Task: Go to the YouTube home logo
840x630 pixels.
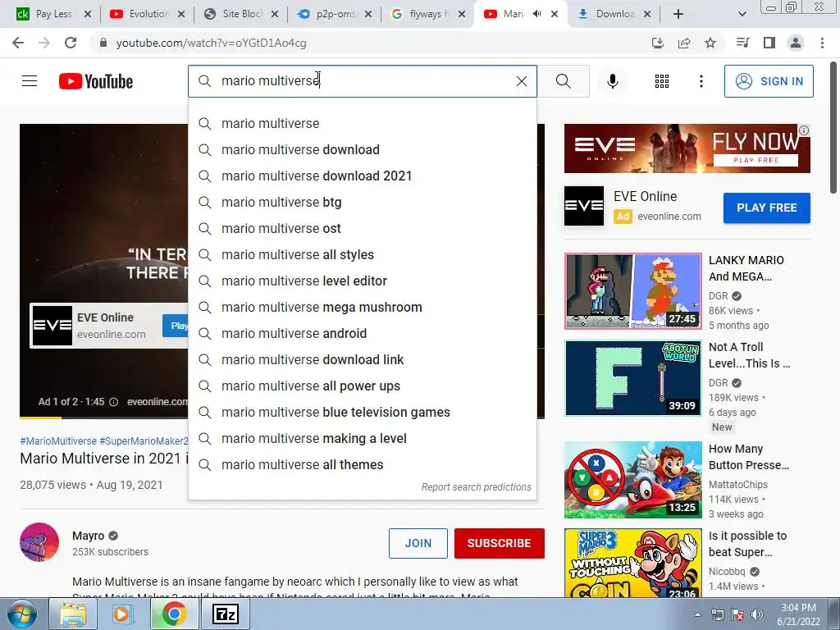Action: 96,81
